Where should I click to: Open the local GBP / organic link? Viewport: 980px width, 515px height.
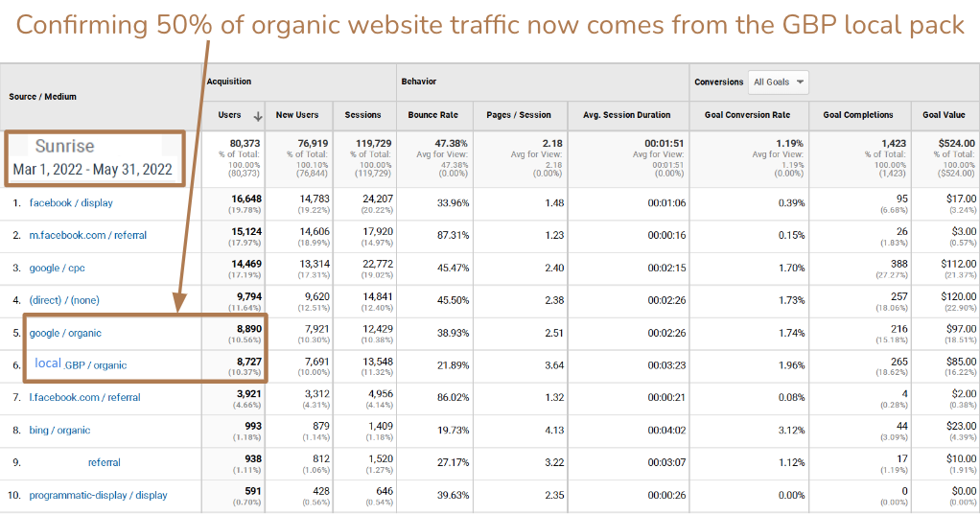pos(81,364)
